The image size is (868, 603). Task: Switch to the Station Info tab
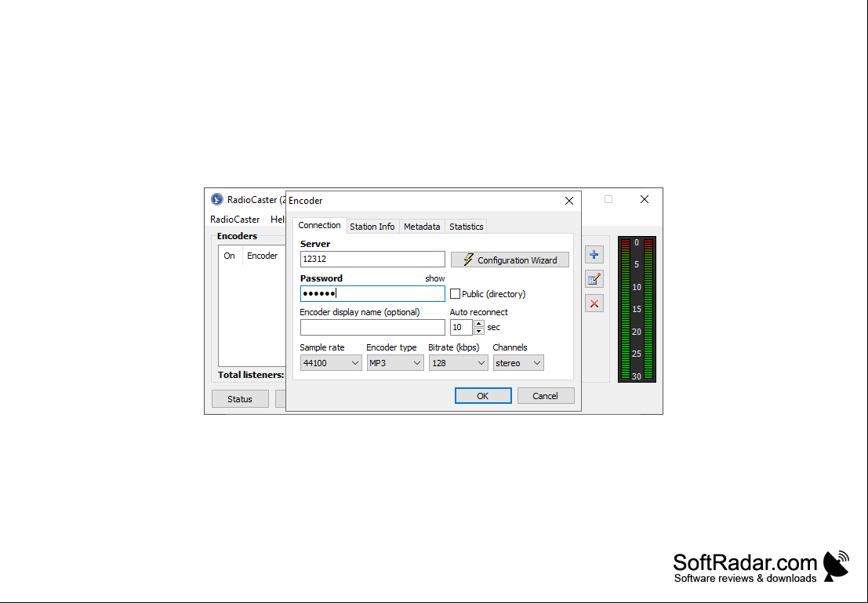pyautogui.click(x=372, y=227)
